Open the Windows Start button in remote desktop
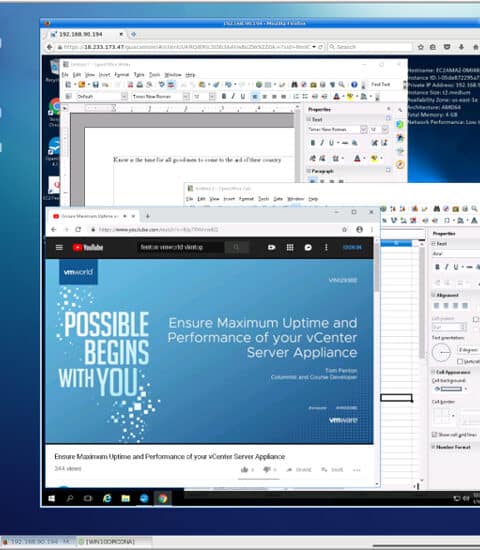Viewport: 480px width, 550px height. 52,498
